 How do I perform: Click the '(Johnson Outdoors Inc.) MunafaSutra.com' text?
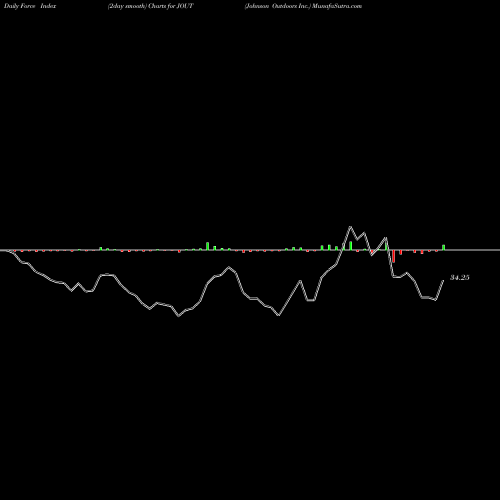tap(303, 6)
